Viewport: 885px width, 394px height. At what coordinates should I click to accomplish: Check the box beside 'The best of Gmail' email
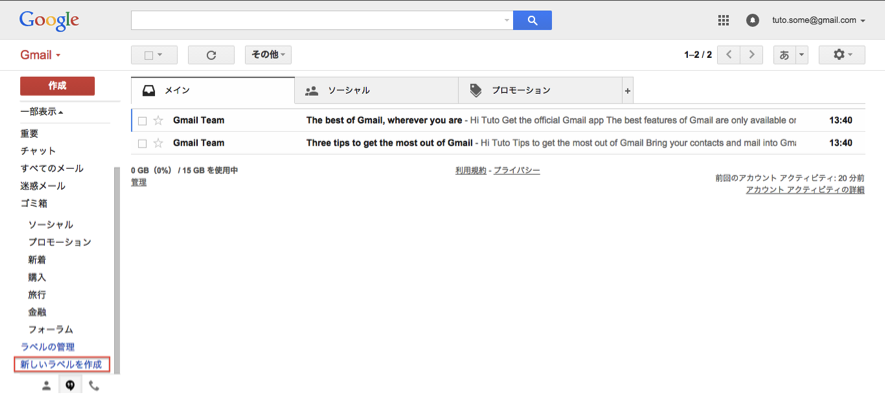coord(142,121)
